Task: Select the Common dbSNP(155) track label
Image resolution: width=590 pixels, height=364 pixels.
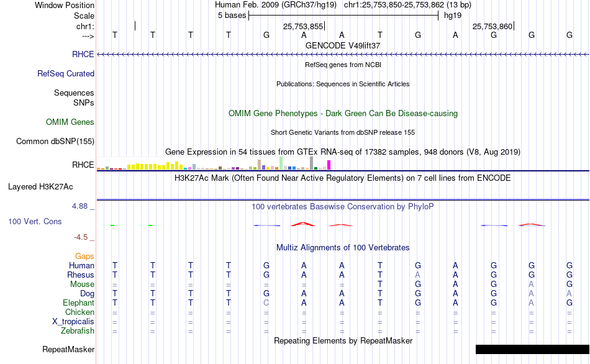Action: coord(55,141)
